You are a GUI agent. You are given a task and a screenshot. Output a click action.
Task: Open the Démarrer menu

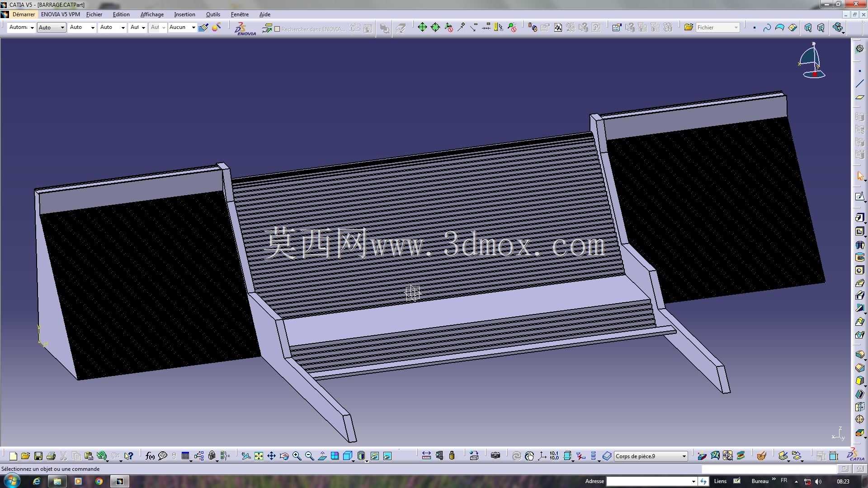(x=24, y=14)
